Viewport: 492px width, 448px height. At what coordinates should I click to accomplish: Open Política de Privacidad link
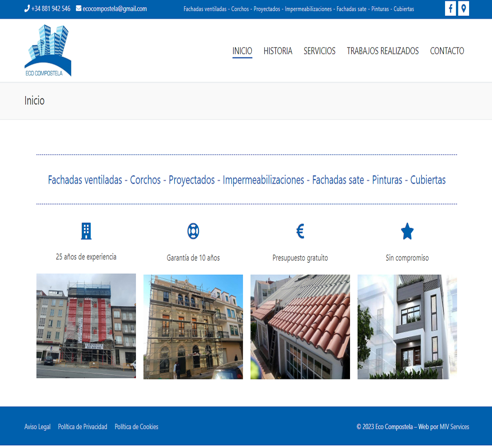click(83, 427)
